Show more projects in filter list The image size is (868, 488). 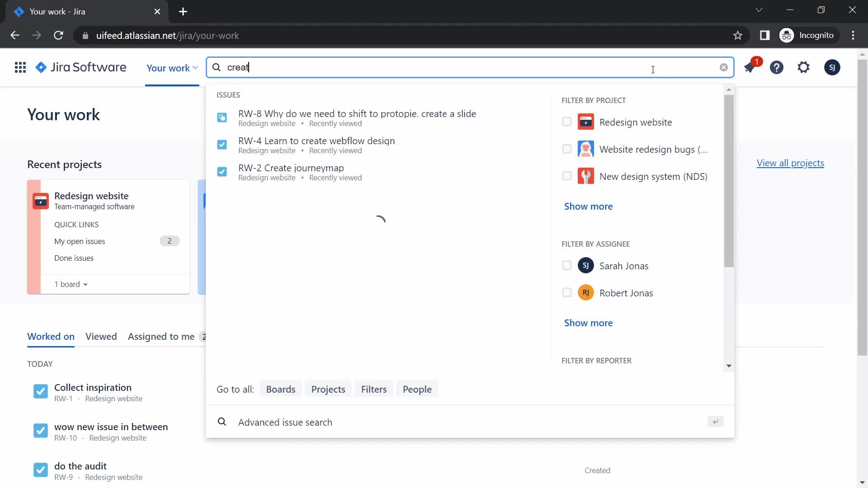(588, 206)
